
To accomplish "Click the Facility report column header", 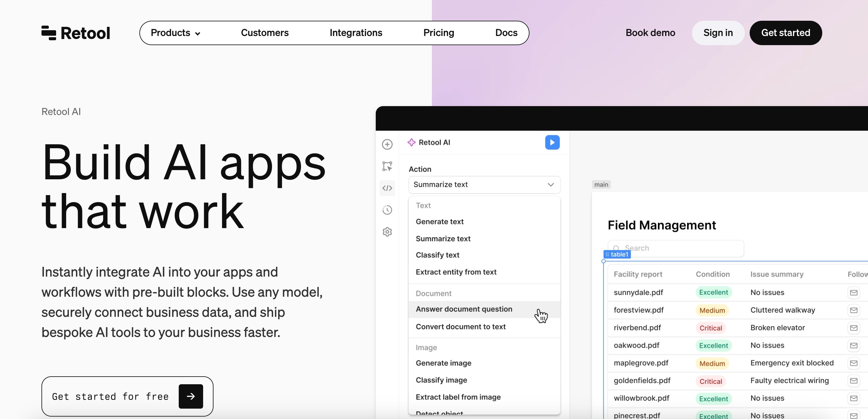I will coord(638,274).
